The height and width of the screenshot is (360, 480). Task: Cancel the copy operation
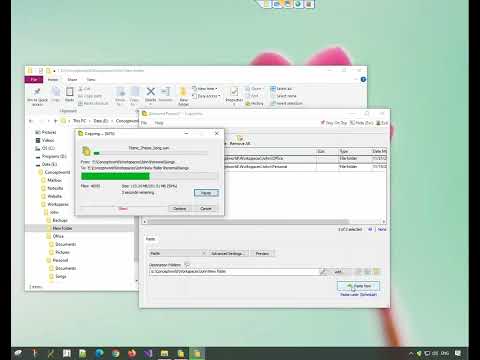click(x=206, y=208)
